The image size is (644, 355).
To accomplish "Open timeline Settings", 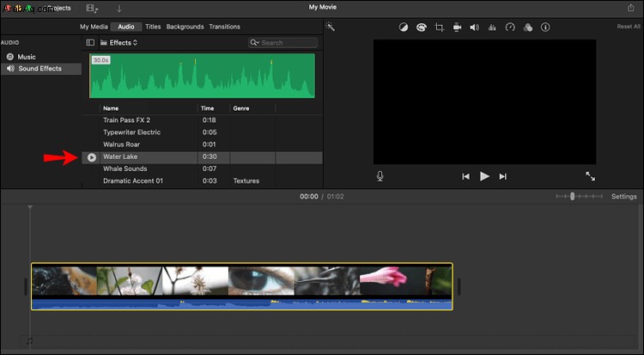I will (624, 196).
